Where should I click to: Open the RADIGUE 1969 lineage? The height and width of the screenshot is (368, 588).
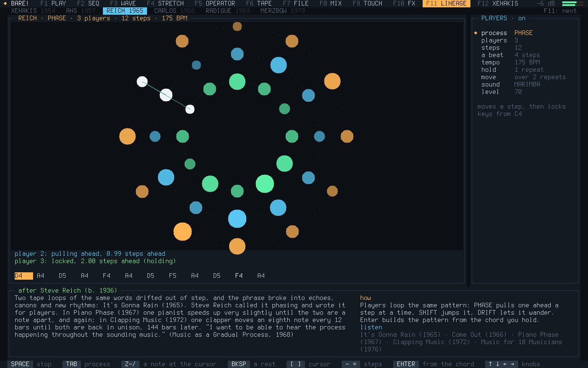tap(228, 11)
